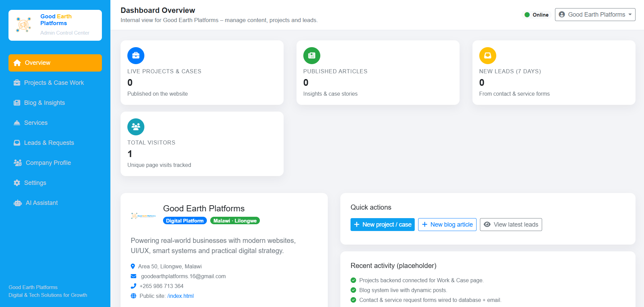Click the New Leads (7 days) count
644x307 pixels.
[482, 82]
